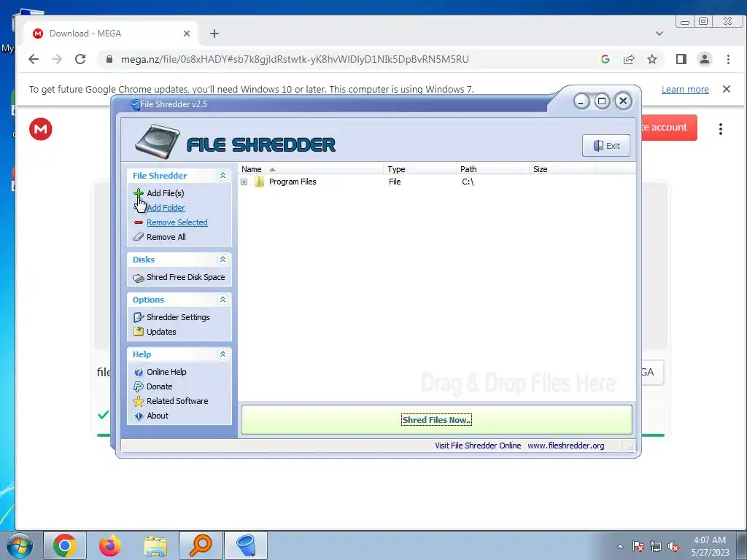
Task: Click the Add File(s) label
Action: pyautogui.click(x=166, y=192)
